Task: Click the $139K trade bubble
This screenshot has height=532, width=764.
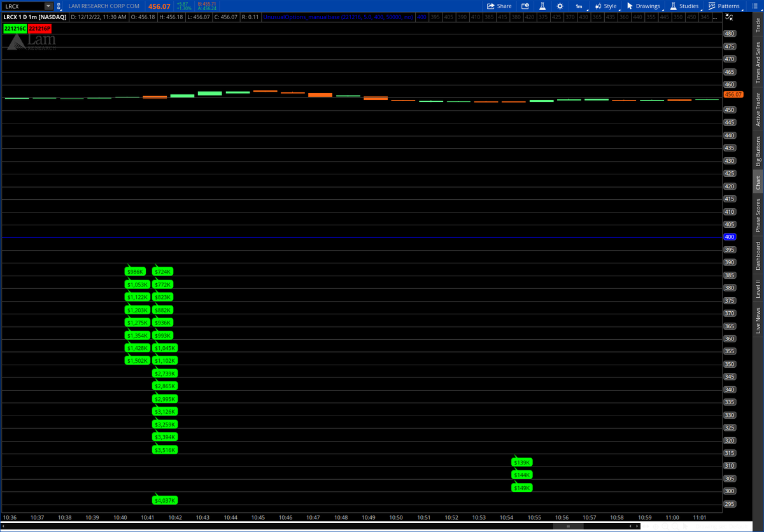Action: (522, 463)
